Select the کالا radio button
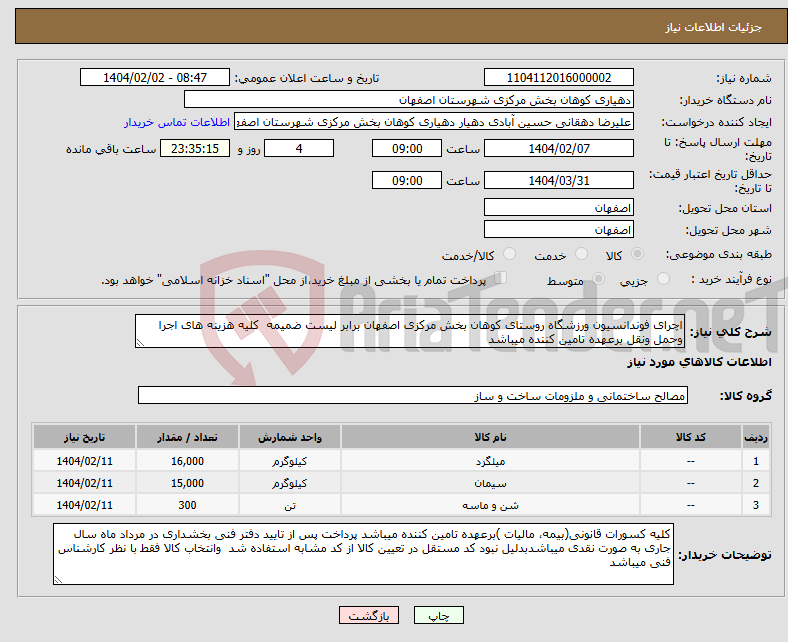The height and width of the screenshot is (642, 788). tap(637, 254)
